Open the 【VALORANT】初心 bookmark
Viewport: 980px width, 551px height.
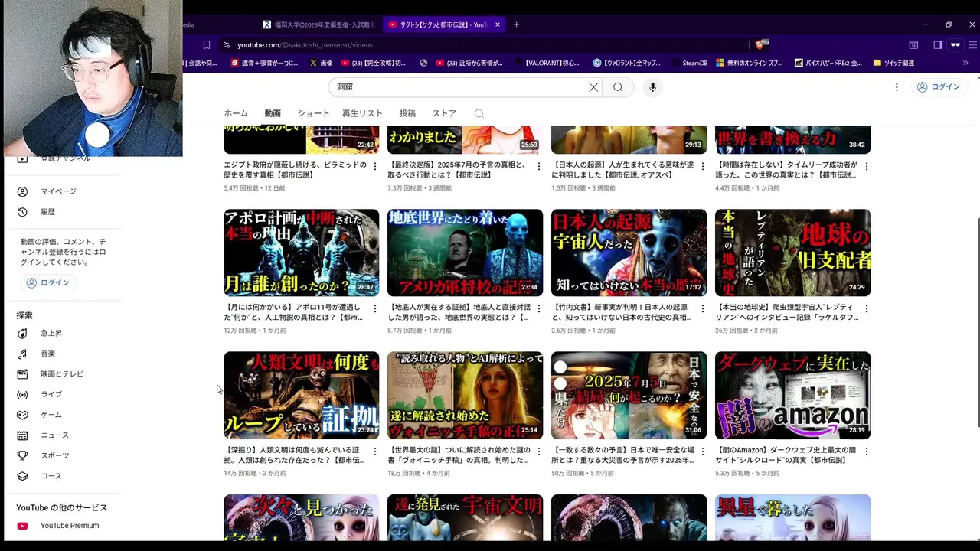click(x=547, y=63)
